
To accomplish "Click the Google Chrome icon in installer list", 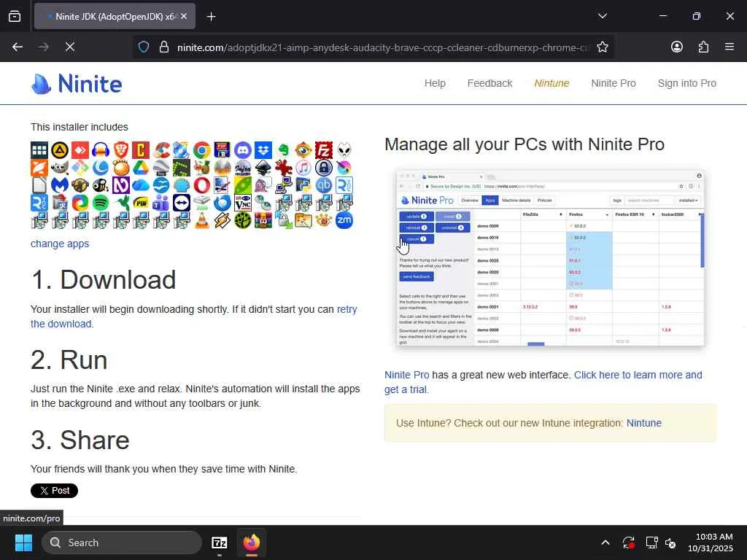I will point(202,150).
